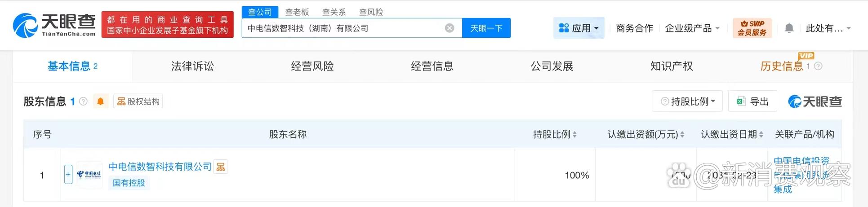Image resolution: width=868 pixels, height=207 pixels.
Task: Sort by 认缴出资日期 column
Action: (x=732, y=134)
